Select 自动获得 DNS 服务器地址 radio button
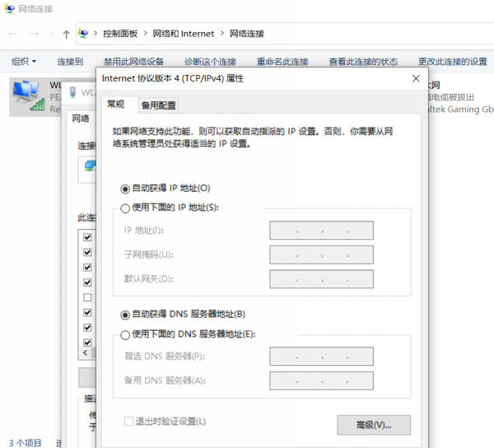This screenshot has height=448, width=494. [125, 315]
